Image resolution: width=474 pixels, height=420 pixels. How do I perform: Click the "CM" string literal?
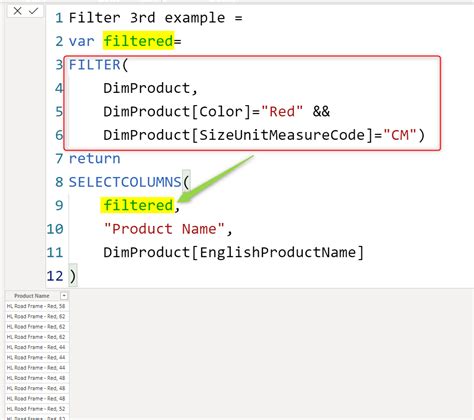tap(400, 135)
